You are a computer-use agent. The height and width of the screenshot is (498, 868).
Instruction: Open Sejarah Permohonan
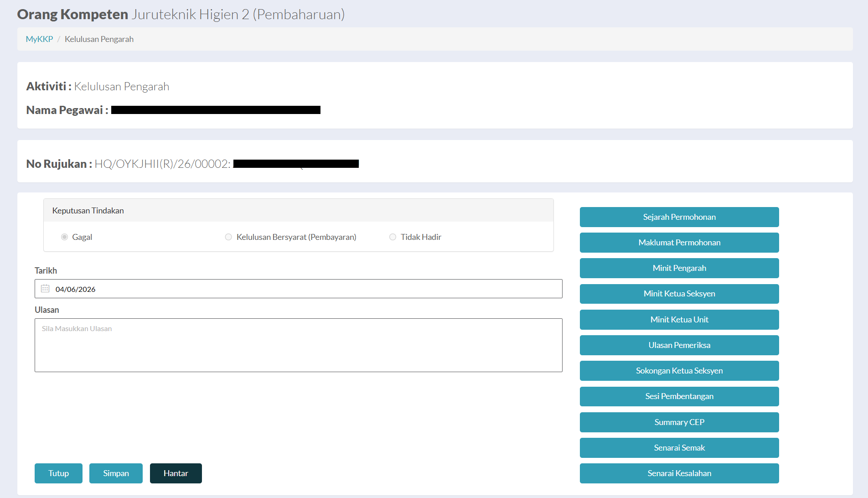tap(679, 217)
